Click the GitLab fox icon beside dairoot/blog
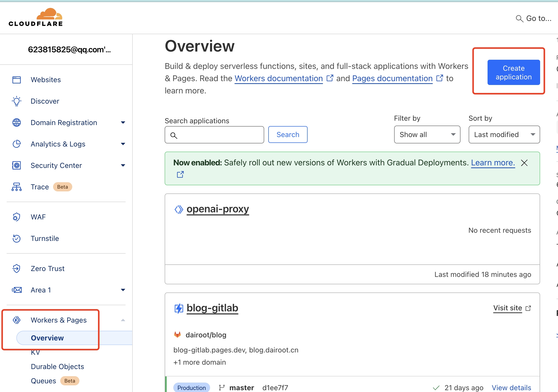 pyautogui.click(x=177, y=335)
